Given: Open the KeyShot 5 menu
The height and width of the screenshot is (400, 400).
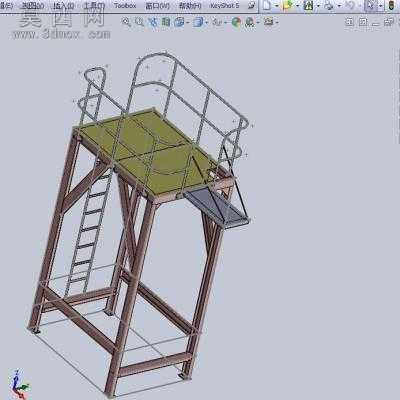Looking at the screenshot, I should (225, 6).
